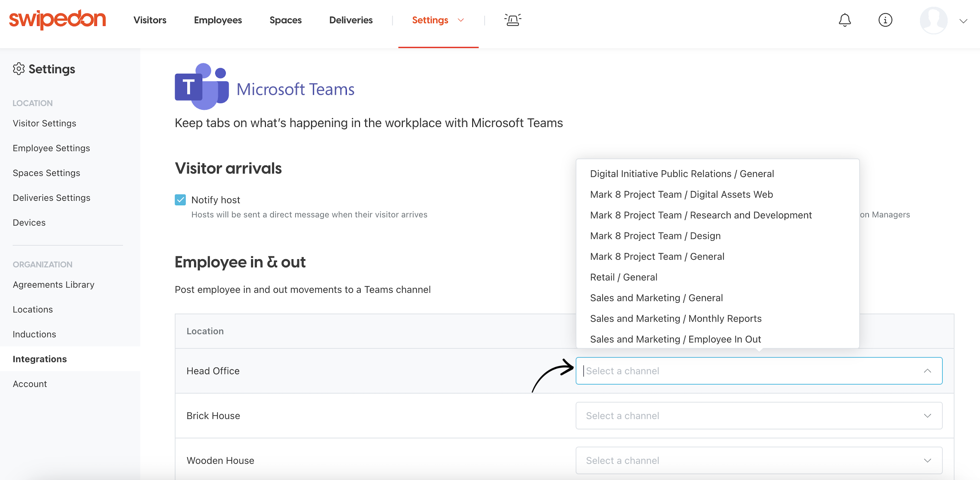Open Wooden House channel dropdown
The image size is (980, 480).
[x=759, y=460]
